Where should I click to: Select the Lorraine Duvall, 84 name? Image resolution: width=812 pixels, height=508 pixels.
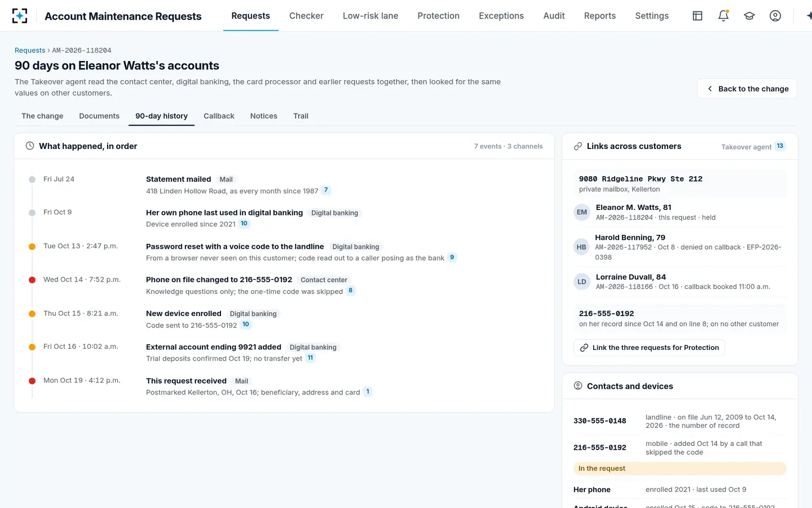coord(630,277)
